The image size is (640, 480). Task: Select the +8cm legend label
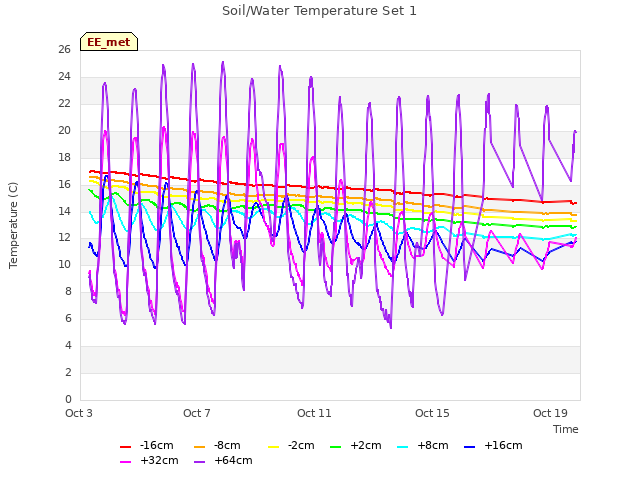pyautogui.click(x=433, y=445)
